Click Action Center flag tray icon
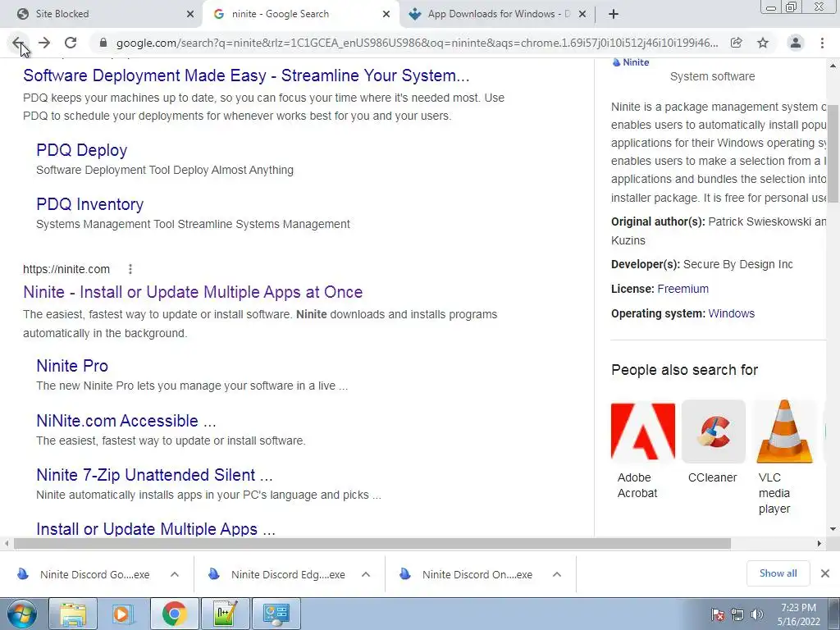Viewport: 840px width, 630px height. coord(718,614)
